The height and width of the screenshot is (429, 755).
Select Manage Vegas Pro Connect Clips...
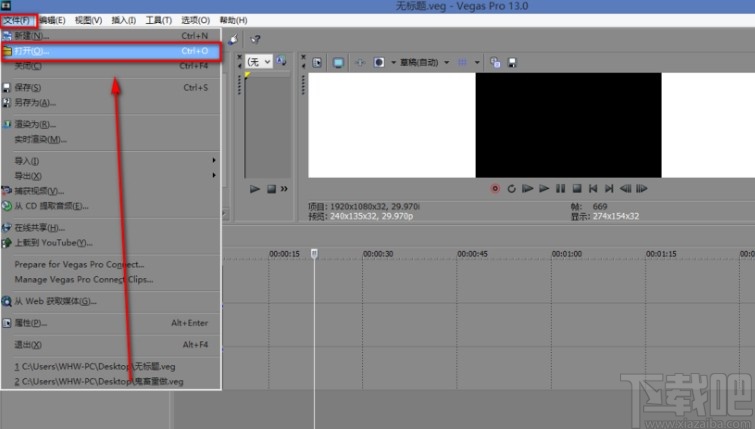click(111, 279)
